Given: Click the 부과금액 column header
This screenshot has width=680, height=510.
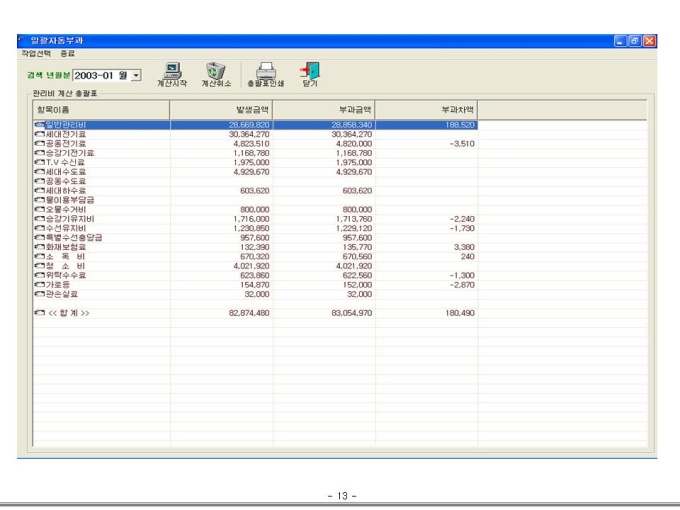Looking at the screenshot, I should click(x=324, y=110).
